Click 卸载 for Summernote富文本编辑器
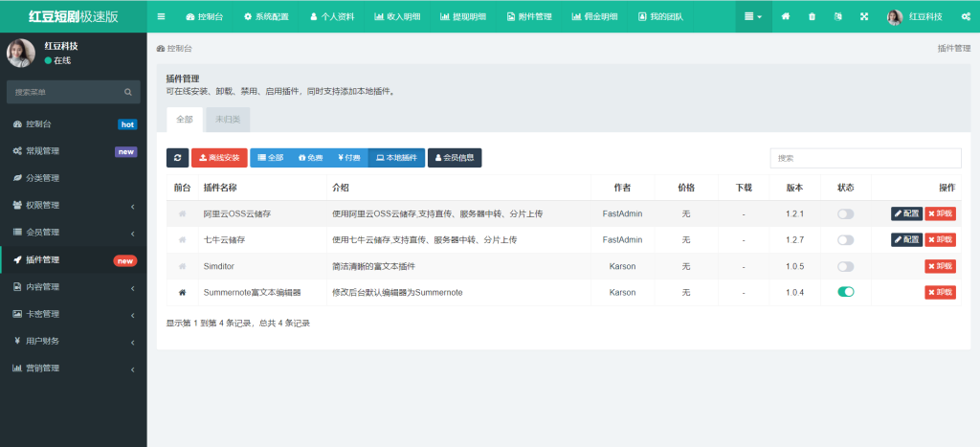The image size is (980, 447). pos(940,293)
